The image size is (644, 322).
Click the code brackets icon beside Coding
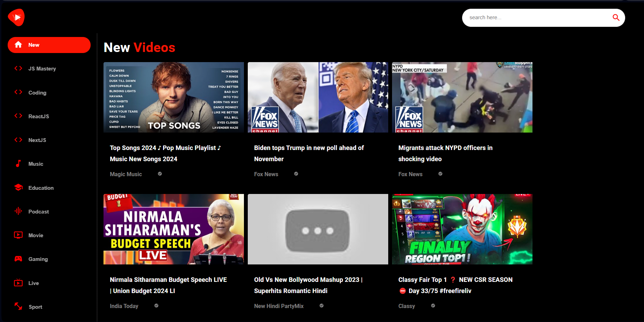coord(18,92)
